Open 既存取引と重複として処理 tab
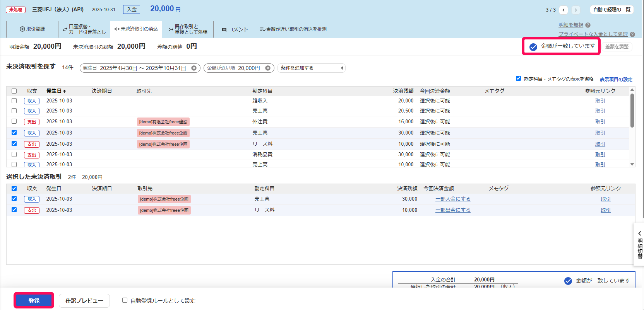The width and height of the screenshot is (644, 310). tap(188, 29)
